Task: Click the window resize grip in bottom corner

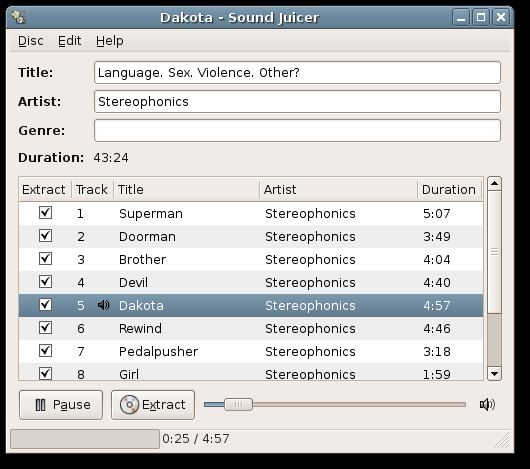Action: coord(503,441)
